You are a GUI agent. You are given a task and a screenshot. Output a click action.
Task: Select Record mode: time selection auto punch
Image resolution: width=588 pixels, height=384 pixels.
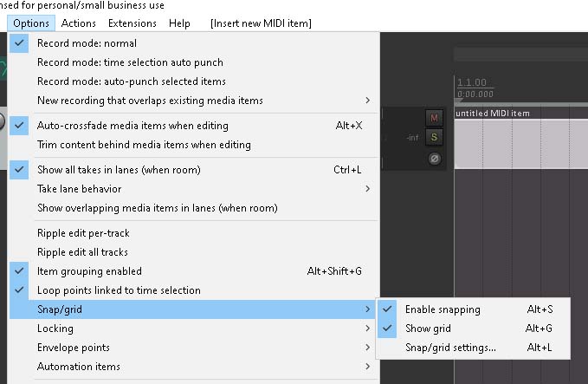coord(192,62)
